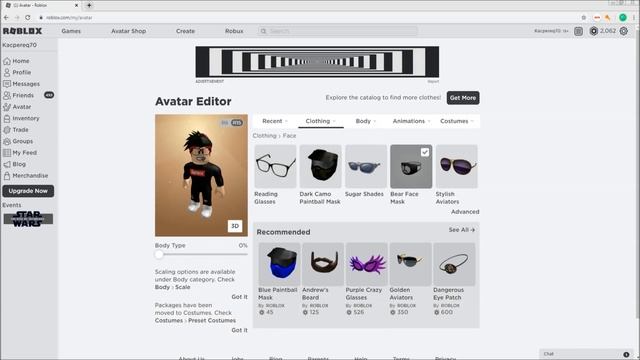Click the search magnifier icon
Image resolution: width=640 pixels, height=360 pixels.
point(264,31)
